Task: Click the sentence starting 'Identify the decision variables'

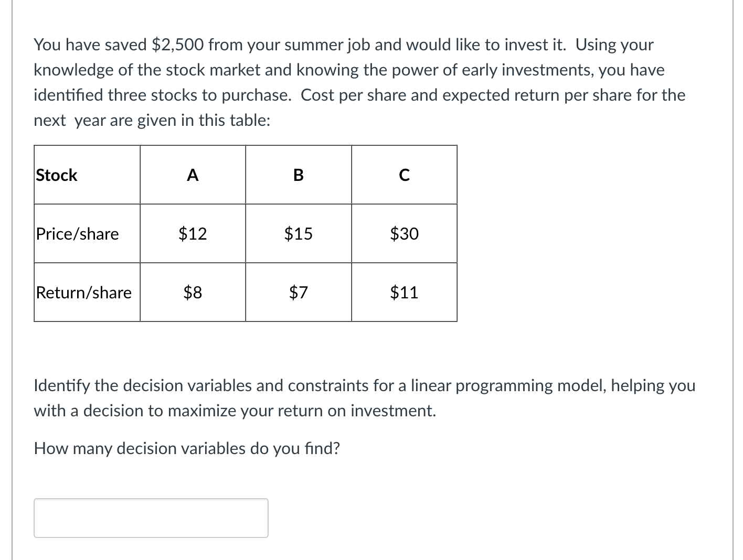Action: click(365, 398)
